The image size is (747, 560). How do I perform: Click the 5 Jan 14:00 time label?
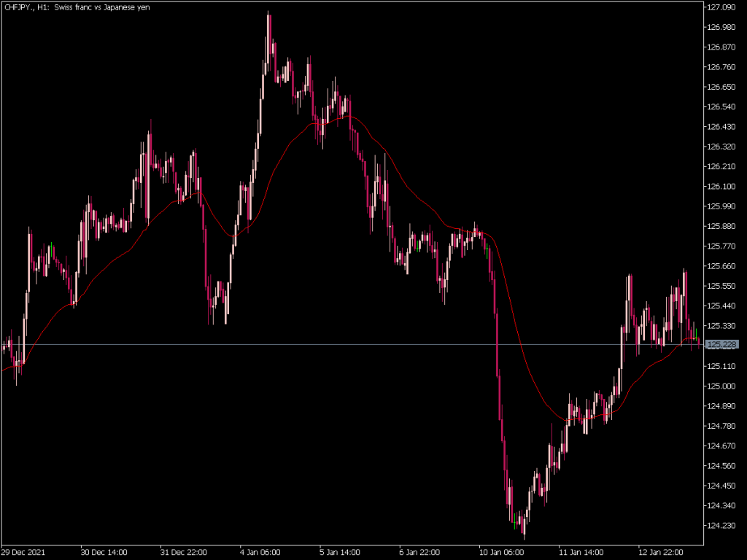pos(338,552)
